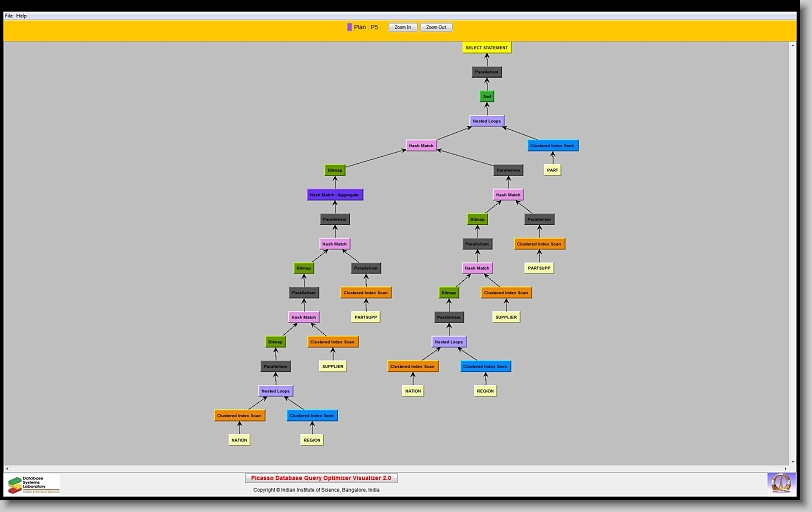
Task: Click the green Sort node
Action: (x=487, y=97)
